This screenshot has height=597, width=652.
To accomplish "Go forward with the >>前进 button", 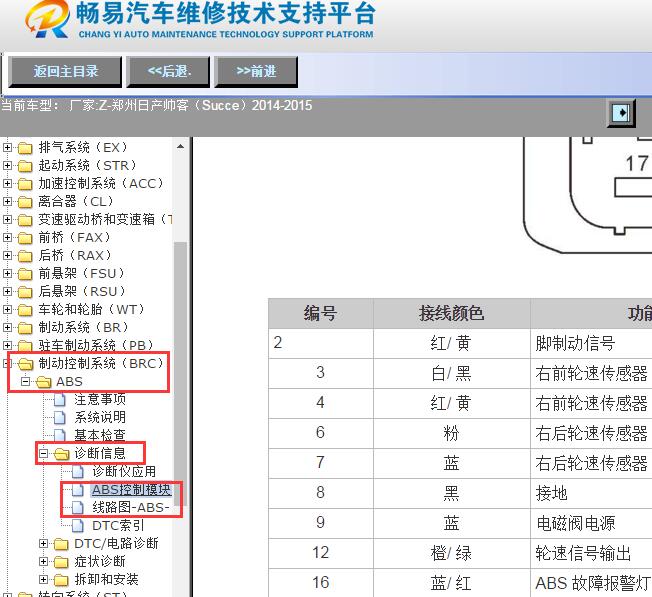I will [x=256, y=72].
